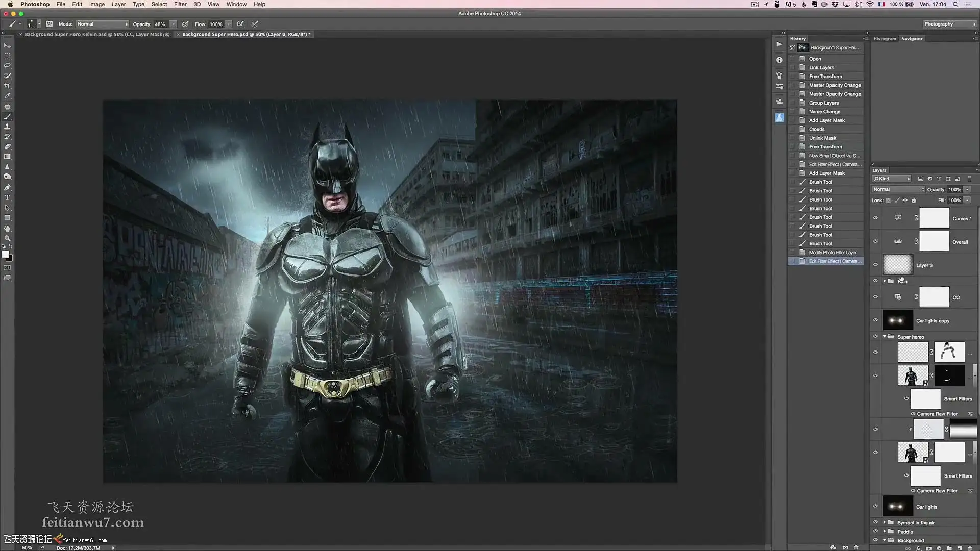Select the Lasso tool
The height and width of the screenshot is (551, 980).
[x=7, y=66]
